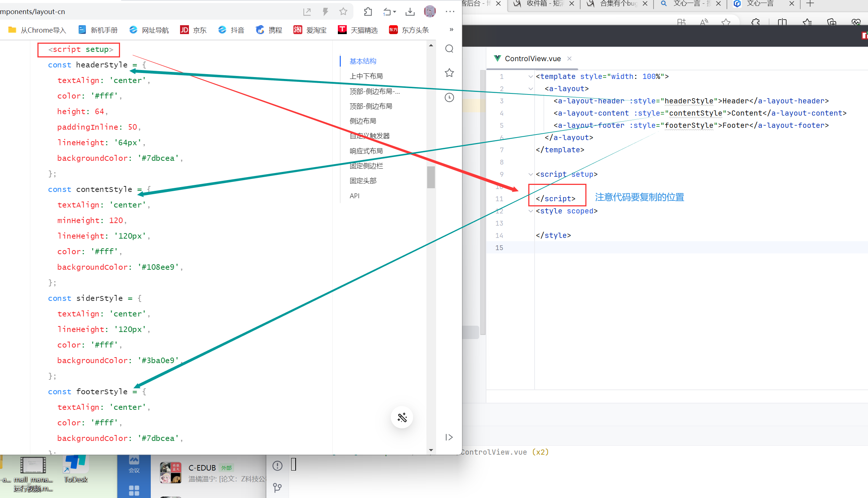Open the three-dots browser menu

point(450,12)
